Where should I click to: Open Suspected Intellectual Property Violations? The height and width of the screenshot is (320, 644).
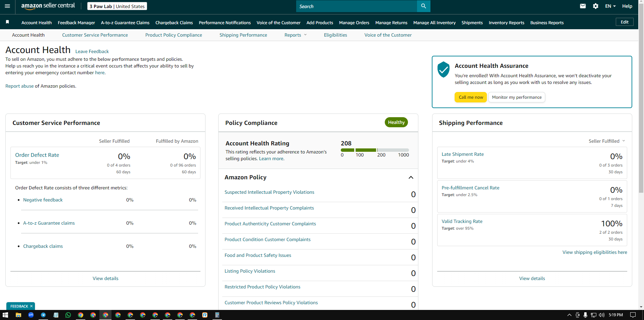269,192
